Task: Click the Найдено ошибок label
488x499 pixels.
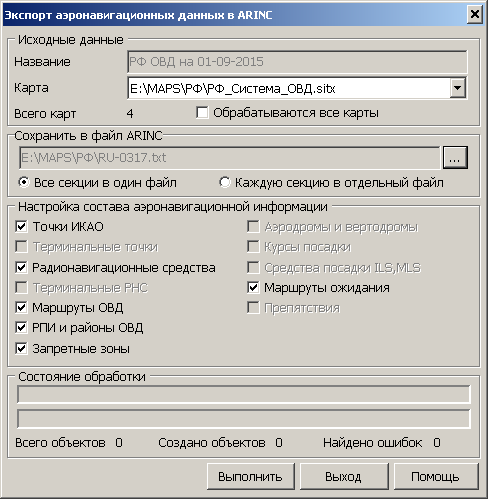Action: click(372, 443)
